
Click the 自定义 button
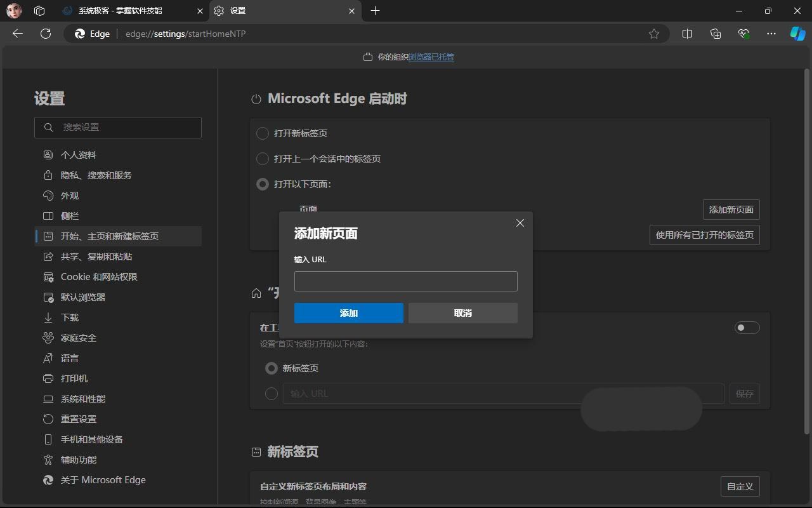740,486
